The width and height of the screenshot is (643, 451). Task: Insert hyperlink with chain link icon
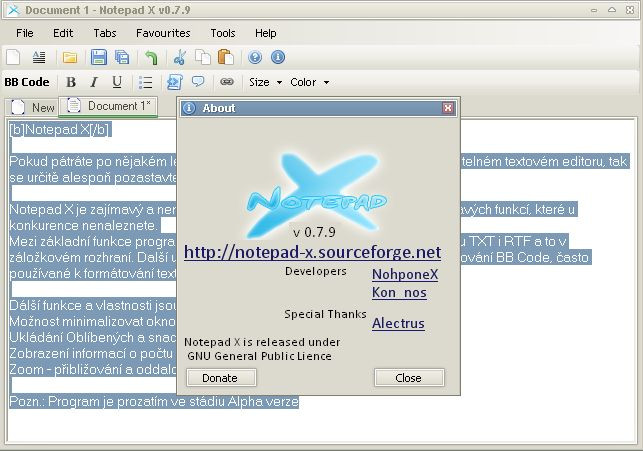[227, 82]
